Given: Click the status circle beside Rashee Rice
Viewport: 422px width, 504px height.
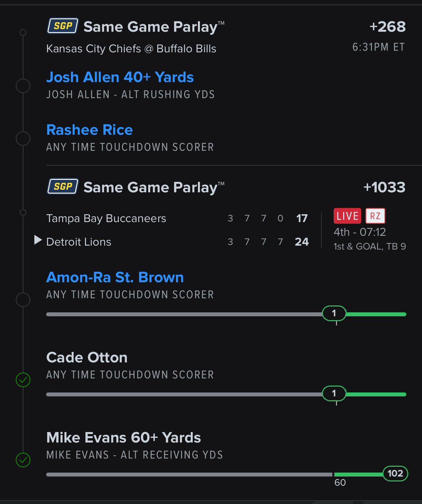Looking at the screenshot, I should [x=23, y=138].
